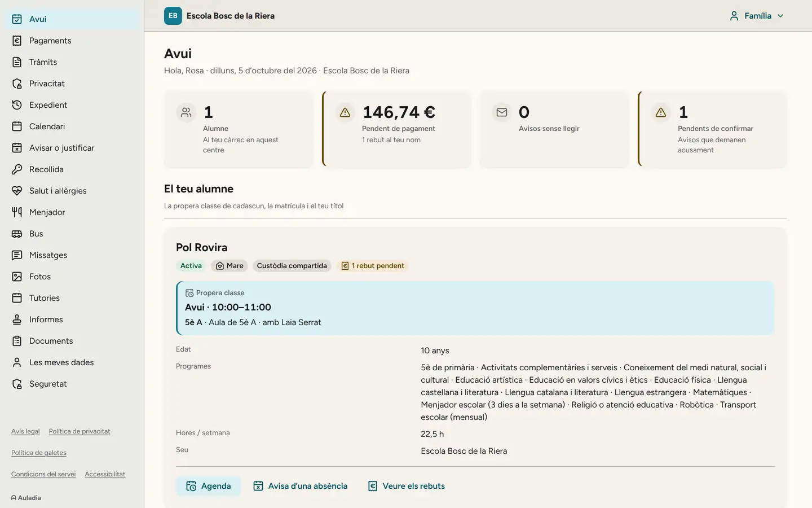Click the Auladia brand label
Screen dimensions: 812x508
(26, 498)
